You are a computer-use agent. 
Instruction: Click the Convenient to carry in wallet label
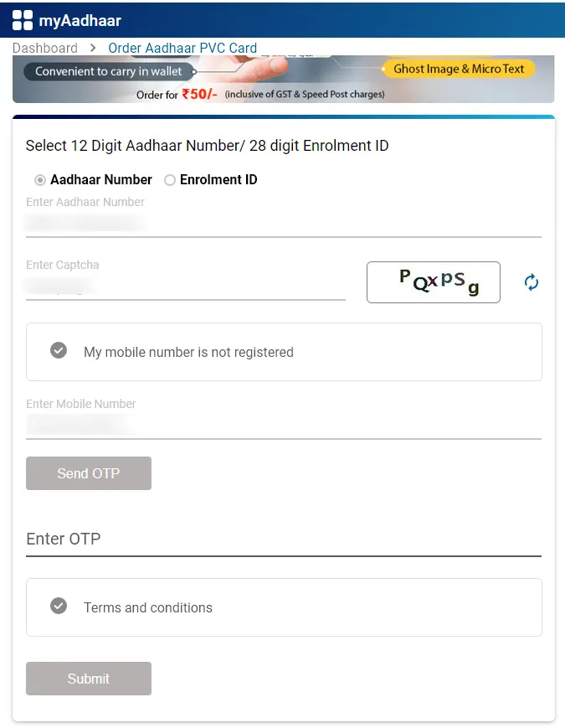coord(109,71)
